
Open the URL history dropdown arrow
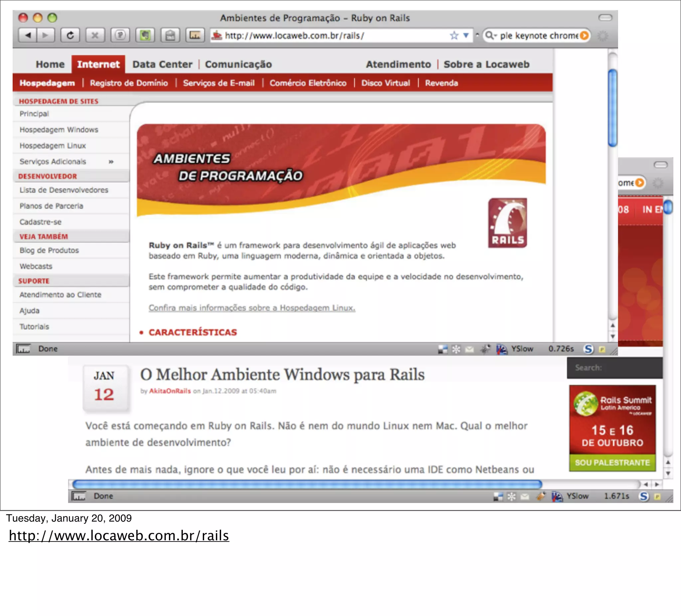[x=466, y=36]
